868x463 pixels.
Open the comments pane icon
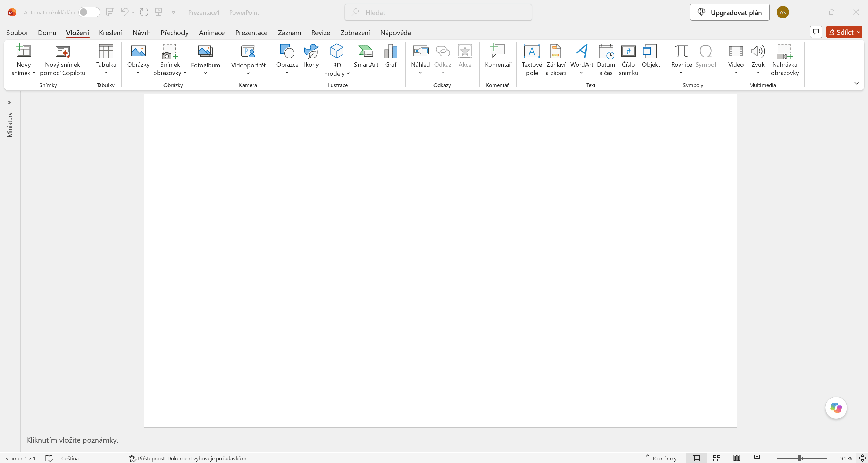click(816, 32)
